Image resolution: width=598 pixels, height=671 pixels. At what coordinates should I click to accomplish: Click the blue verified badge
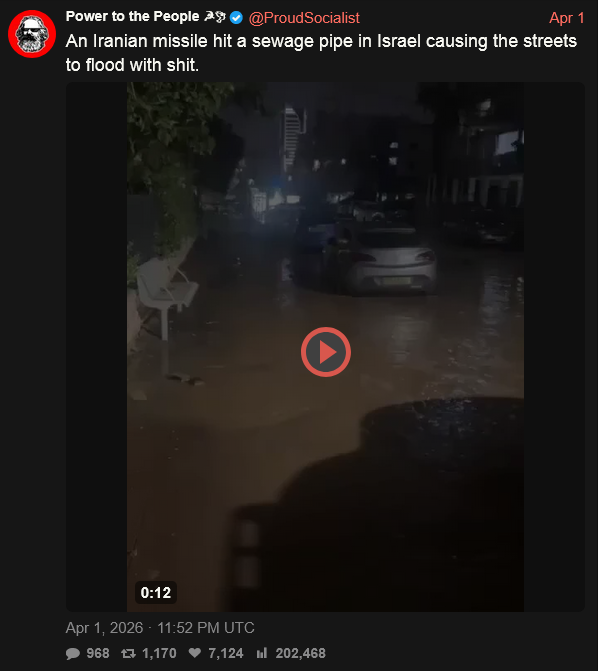[236, 18]
